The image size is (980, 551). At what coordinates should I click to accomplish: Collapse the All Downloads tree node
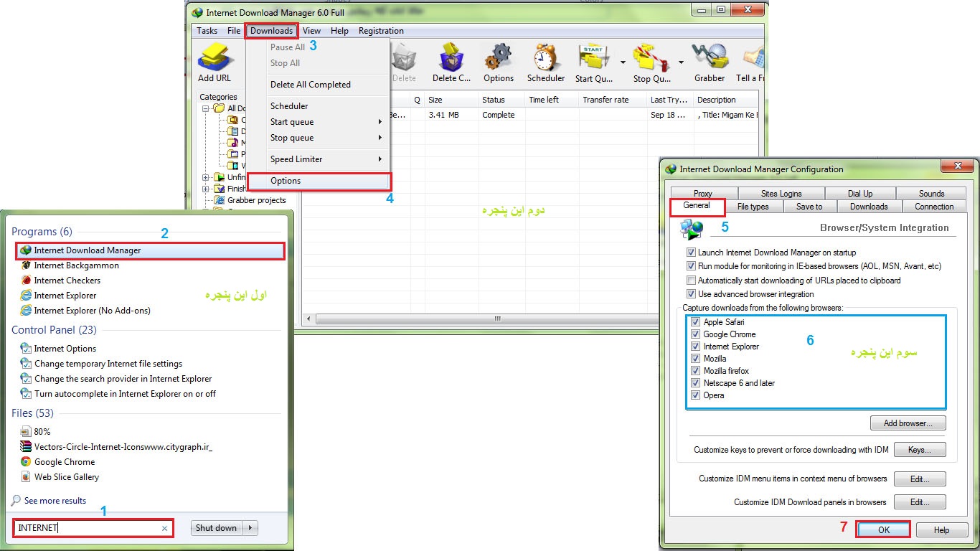point(206,108)
